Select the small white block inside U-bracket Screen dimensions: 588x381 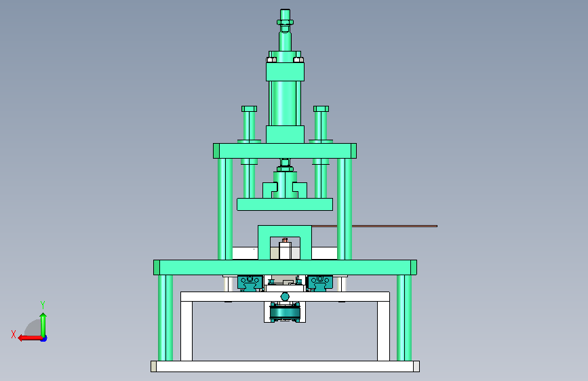click(285, 251)
